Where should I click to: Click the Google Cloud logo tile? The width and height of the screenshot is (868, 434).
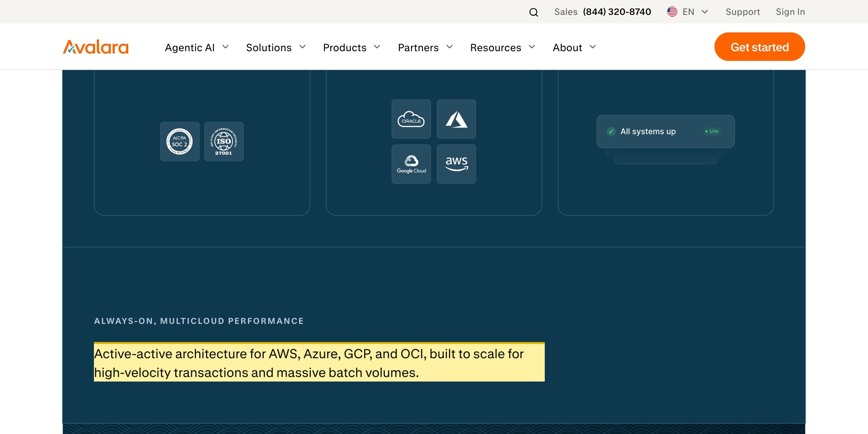[x=411, y=164]
